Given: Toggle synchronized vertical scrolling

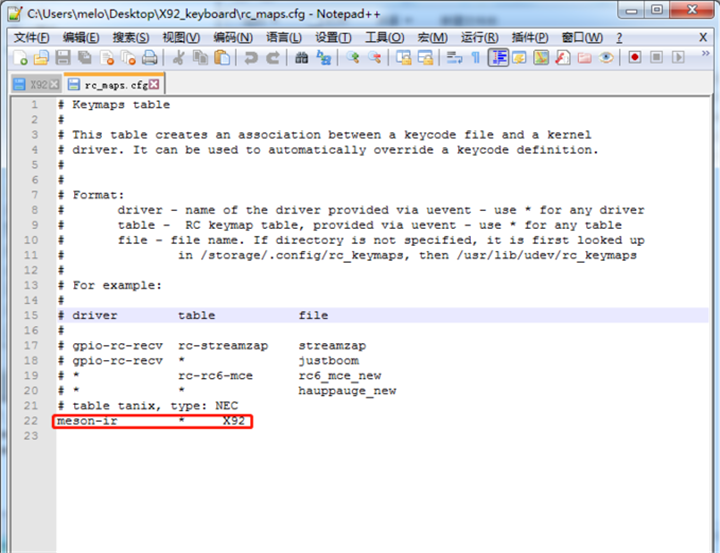Looking at the screenshot, I should click(404, 58).
